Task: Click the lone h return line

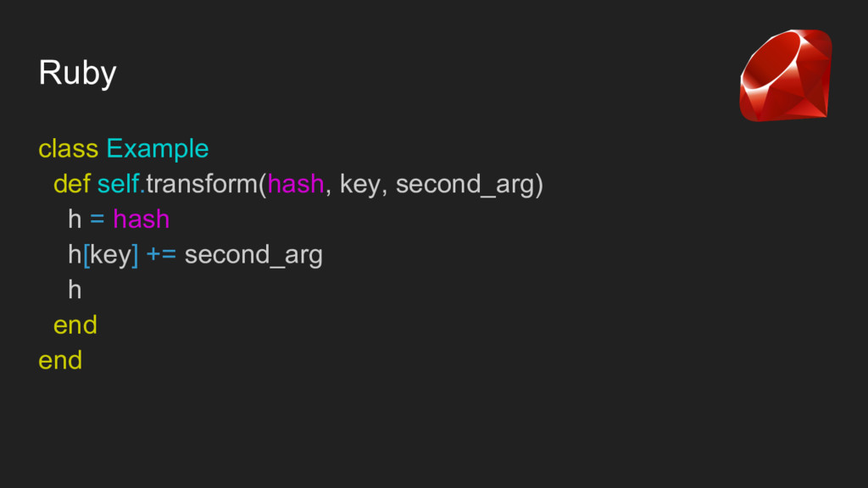Action: point(75,290)
